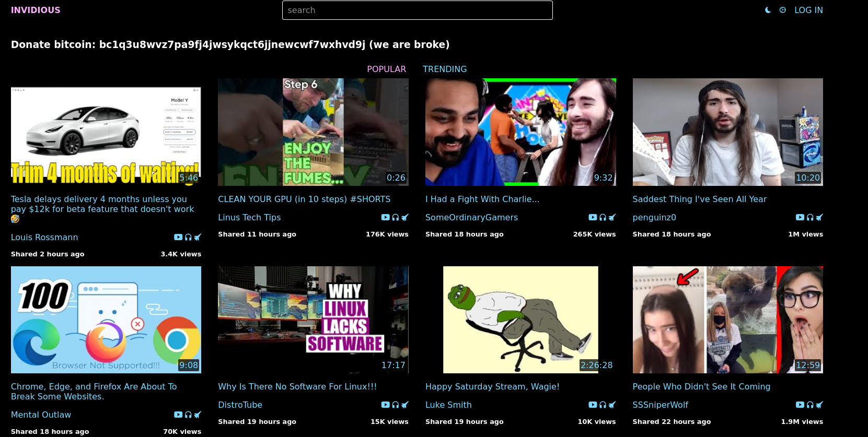
Task: Open 'People Who Didn't See It Coming' title
Action: point(701,386)
